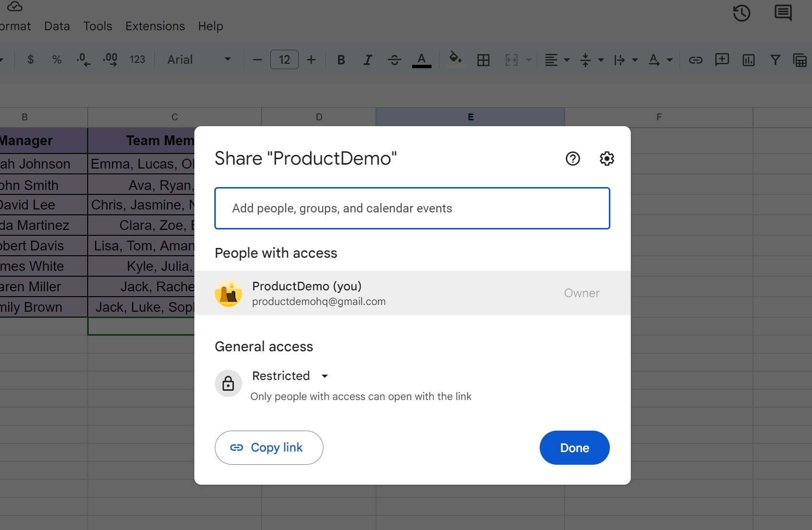Click the merge cells icon
This screenshot has height=530, width=812.
511,60
